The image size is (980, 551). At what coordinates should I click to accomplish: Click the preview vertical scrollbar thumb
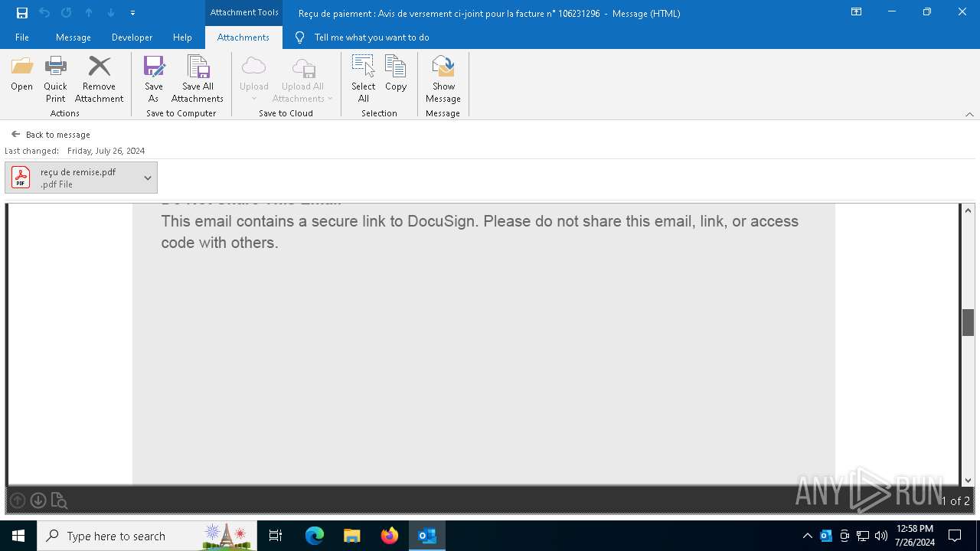click(968, 322)
